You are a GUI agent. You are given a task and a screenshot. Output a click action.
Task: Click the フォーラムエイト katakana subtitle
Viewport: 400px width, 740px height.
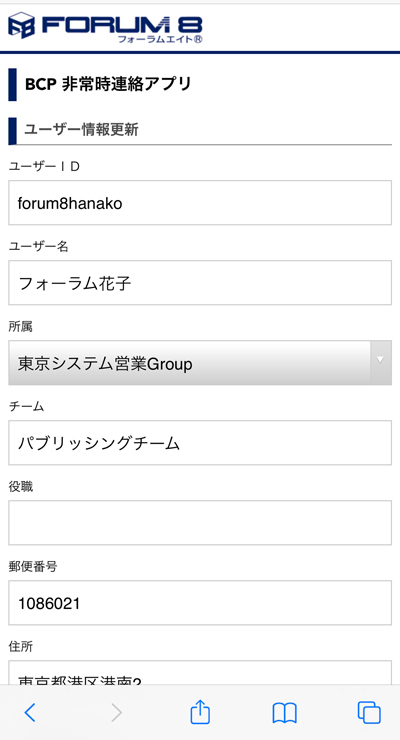160,39
